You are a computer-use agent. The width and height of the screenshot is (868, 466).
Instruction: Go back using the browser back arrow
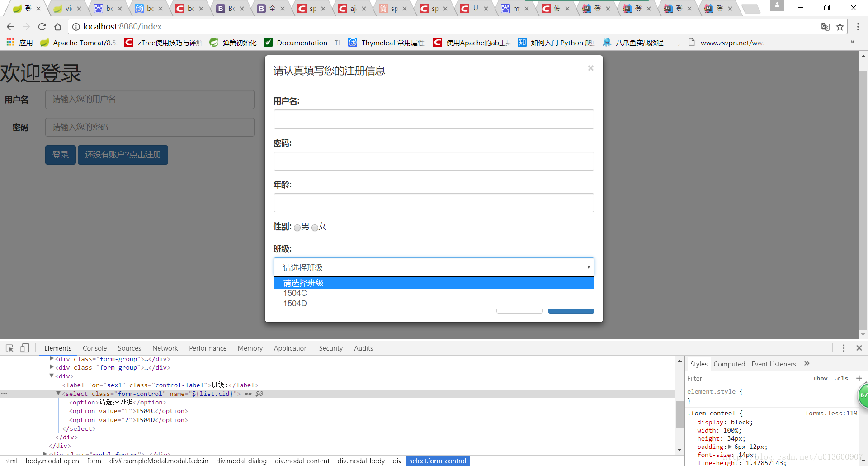click(x=10, y=27)
